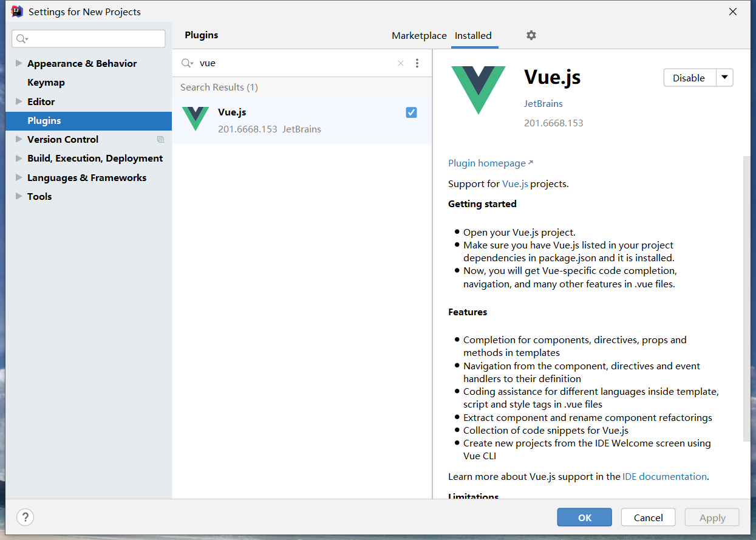Image resolution: width=756 pixels, height=540 pixels.
Task: Select Keymap in the settings tree
Action: tap(46, 83)
